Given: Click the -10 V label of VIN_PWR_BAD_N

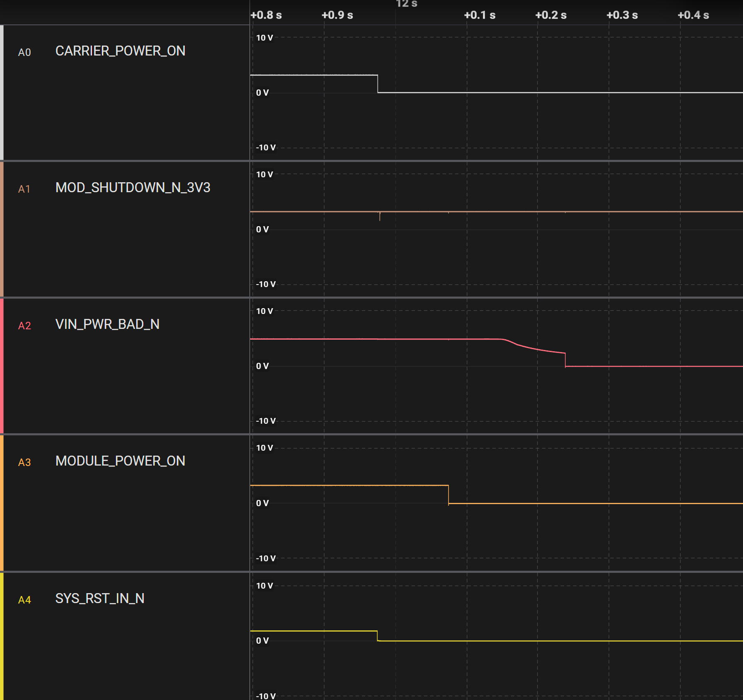Looking at the screenshot, I should pyautogui.click(x=265, y=421).
